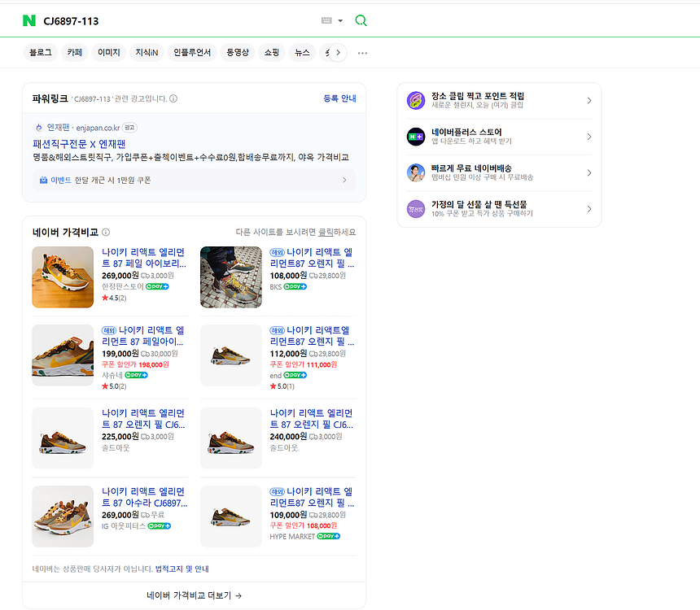700x610 pixels.
Task: Click the 네이버배송 model photo icon
Action: (416, 172)
